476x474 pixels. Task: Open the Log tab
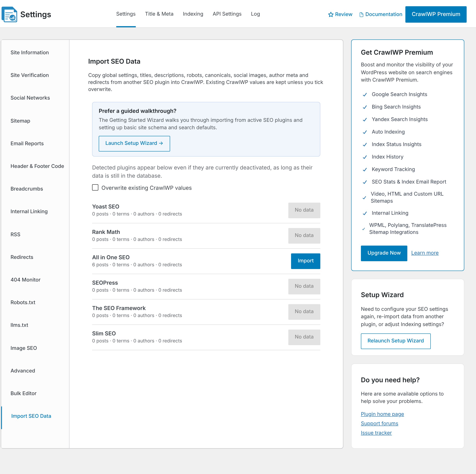coord(255,14)
